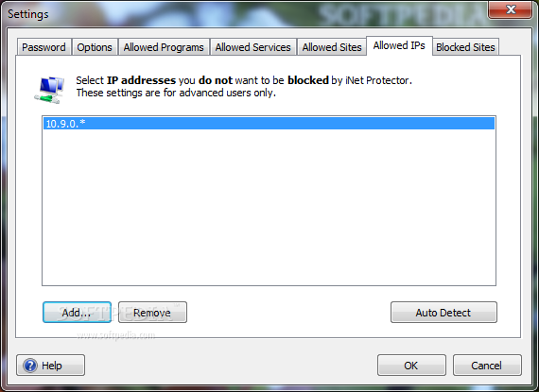Click the Settings title bar text
The image size is (539, 392).
pyautogui.click(x=28, y=14)
